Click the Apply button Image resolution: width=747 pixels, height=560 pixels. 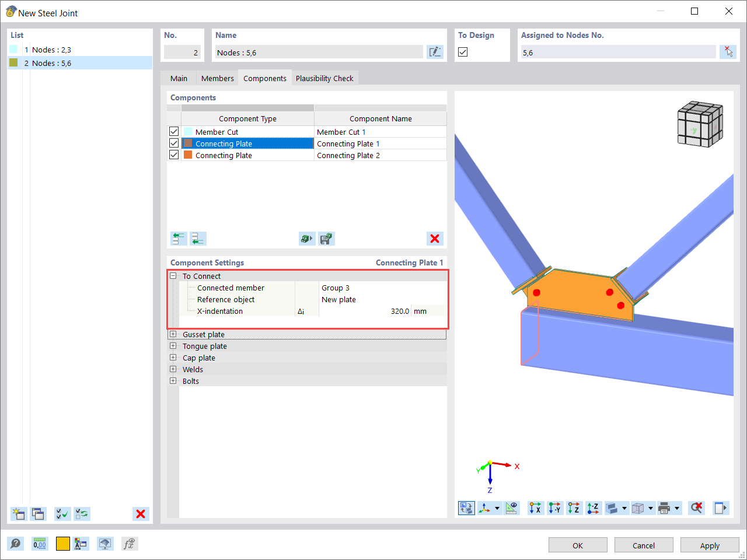point(710,545)
